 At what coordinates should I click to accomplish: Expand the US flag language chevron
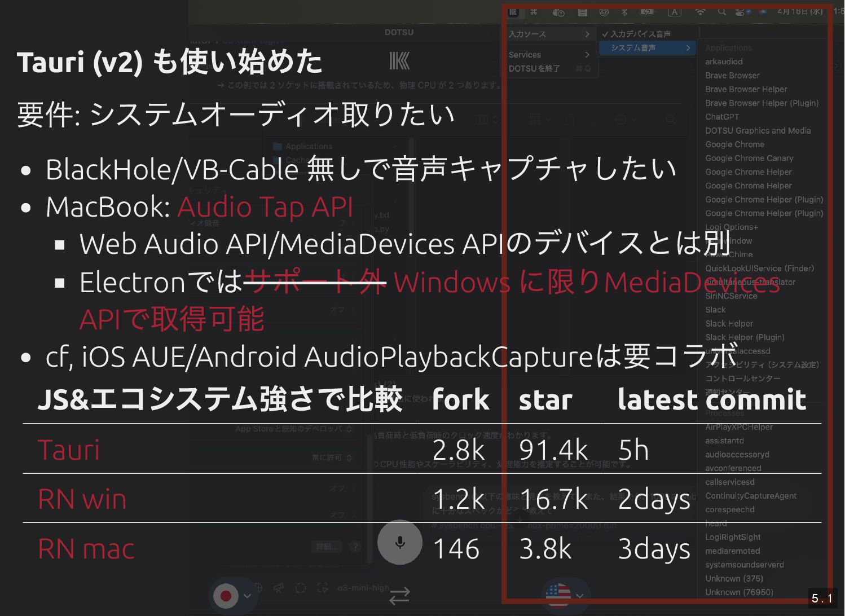[580, 596]
